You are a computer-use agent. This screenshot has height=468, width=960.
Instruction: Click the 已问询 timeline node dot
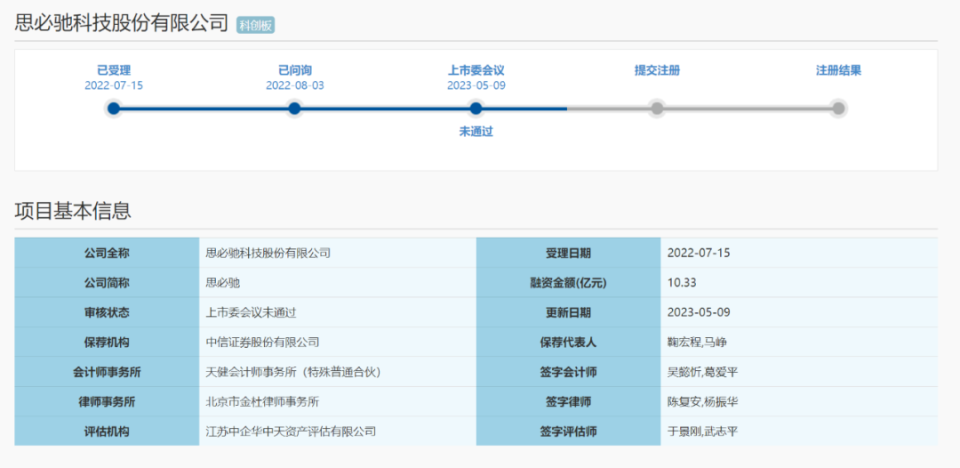pyautogui.click(x=294, y=108)
